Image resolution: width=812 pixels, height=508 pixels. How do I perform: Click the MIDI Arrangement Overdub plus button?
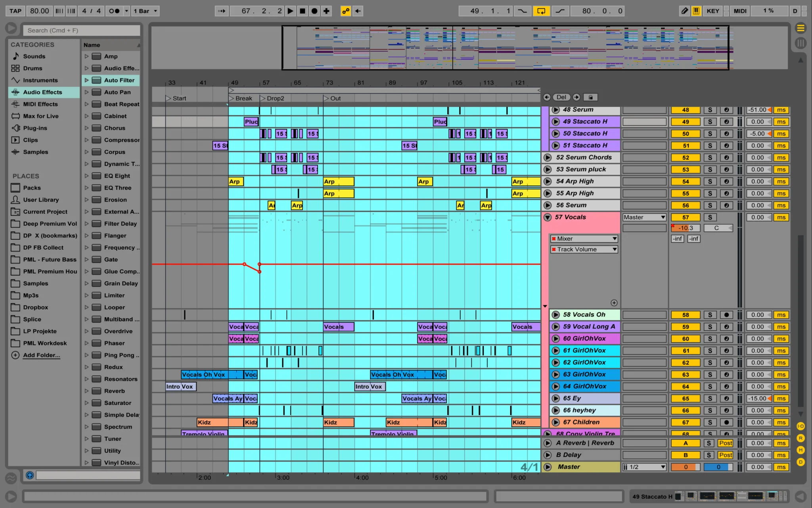(x=326, y=11)
